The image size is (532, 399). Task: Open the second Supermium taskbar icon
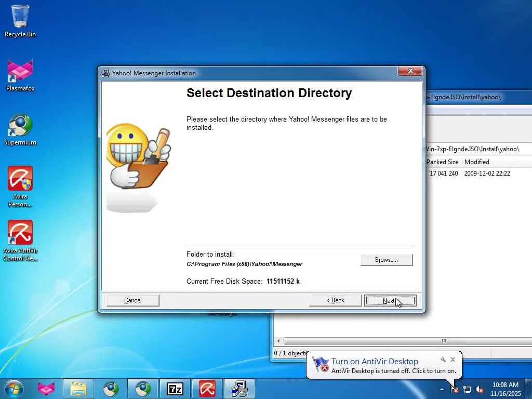tap(142, 389)
